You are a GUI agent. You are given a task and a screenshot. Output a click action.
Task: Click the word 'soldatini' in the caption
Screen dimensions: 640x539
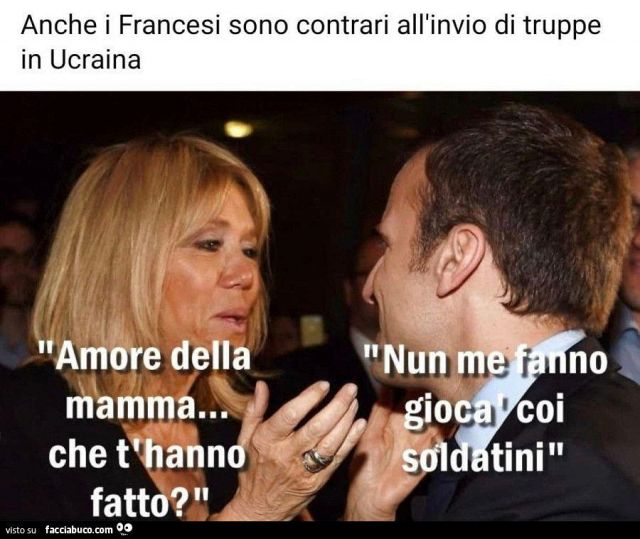tap(473, 457)
